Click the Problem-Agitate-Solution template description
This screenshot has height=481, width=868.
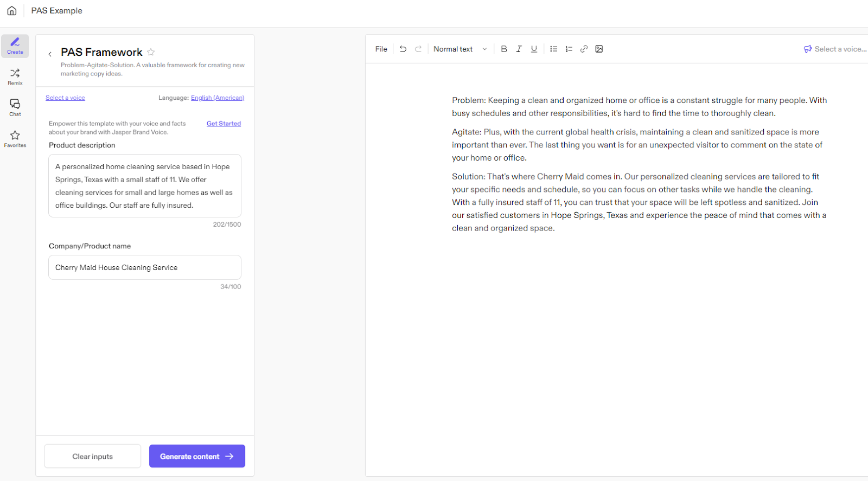tap(152, 69)
